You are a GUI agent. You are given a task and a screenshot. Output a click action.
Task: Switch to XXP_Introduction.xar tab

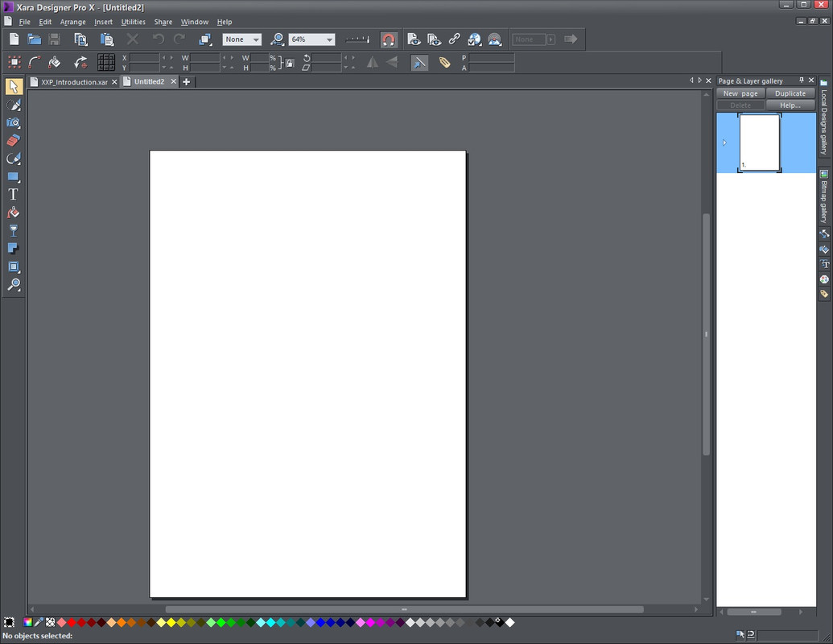(74, 82)
